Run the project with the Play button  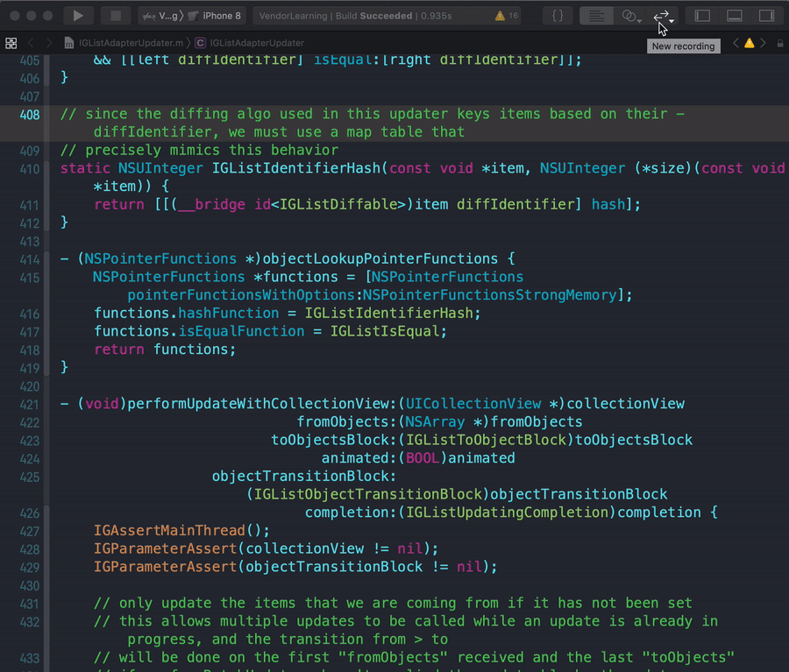(x=77, y=16)
